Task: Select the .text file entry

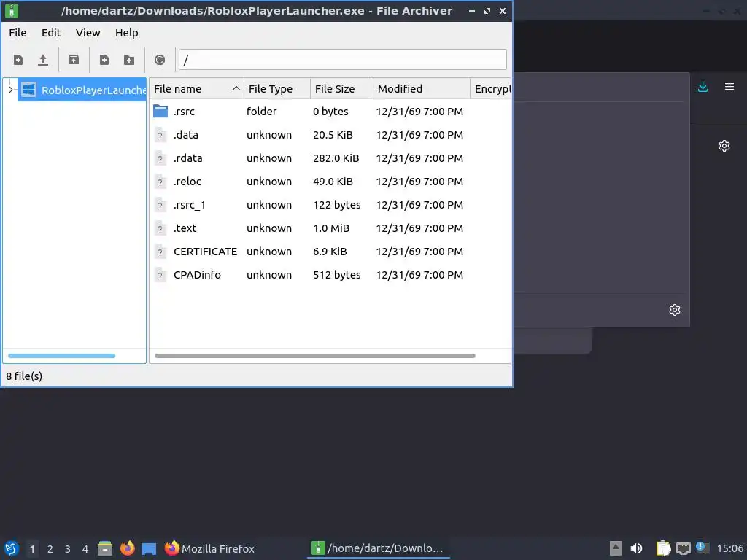Action: coord(185,228)
